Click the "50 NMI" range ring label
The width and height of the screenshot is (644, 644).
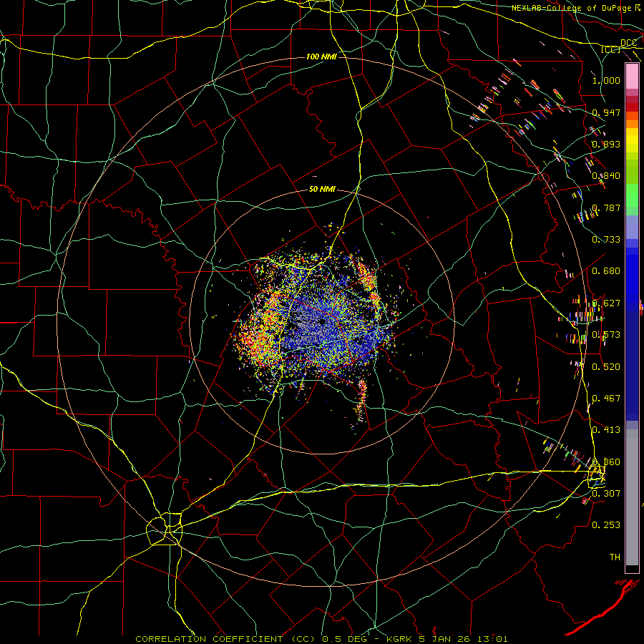[322, 190]
